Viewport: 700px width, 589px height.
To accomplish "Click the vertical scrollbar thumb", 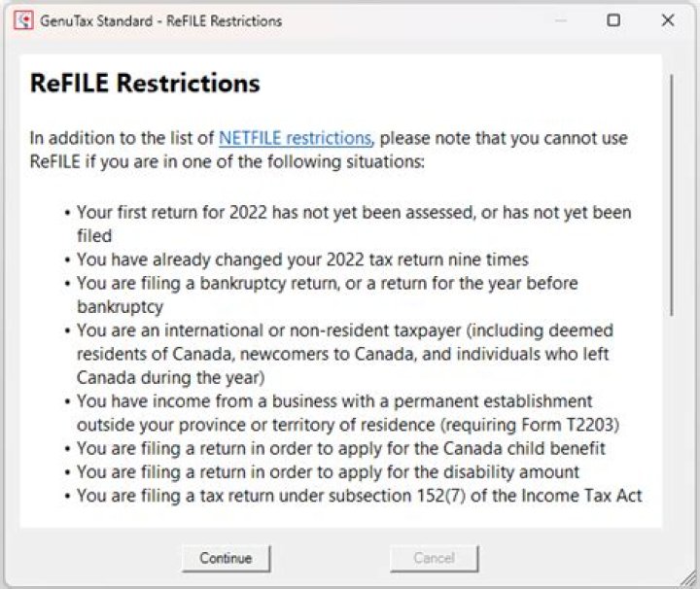I will point(671,194).
